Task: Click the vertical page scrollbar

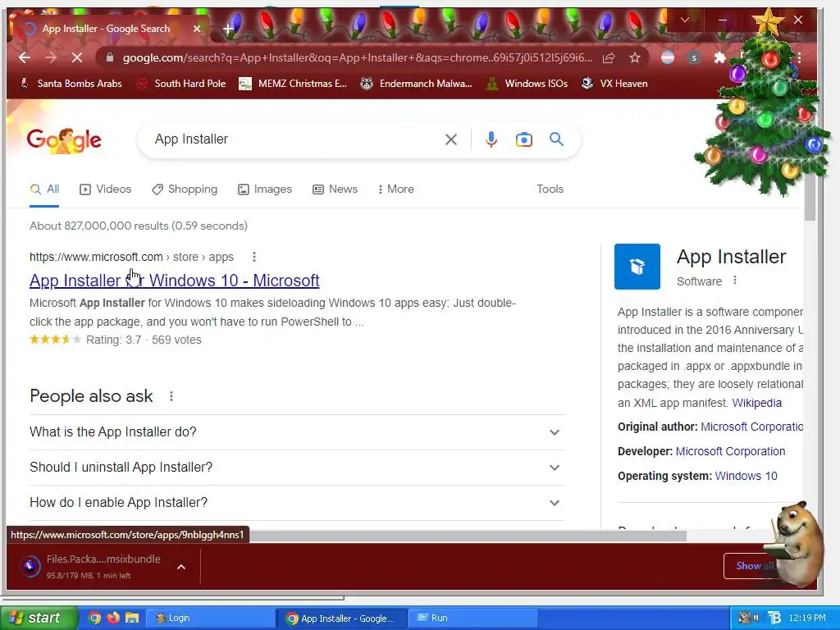Action: click(810, 195)
